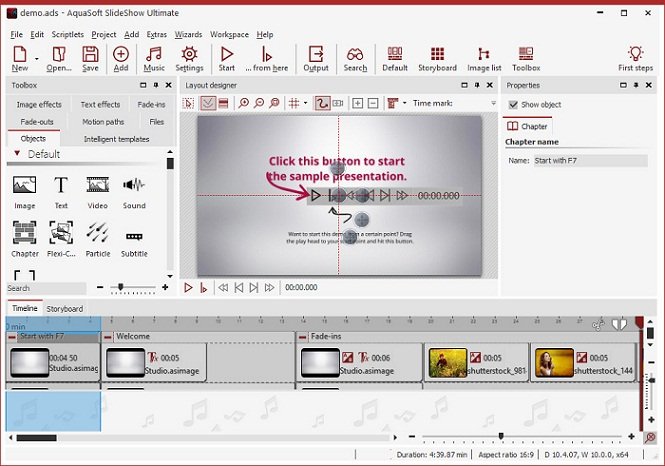Toggle the grid display in Layout designer
The image size is (665, 466).
click(294, 103)
